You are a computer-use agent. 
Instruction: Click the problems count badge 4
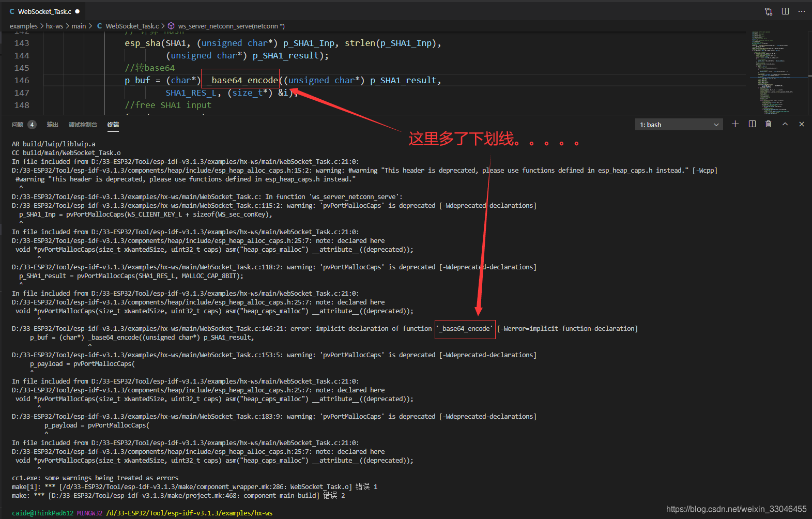pyautogui.click(x=32, y=125)
